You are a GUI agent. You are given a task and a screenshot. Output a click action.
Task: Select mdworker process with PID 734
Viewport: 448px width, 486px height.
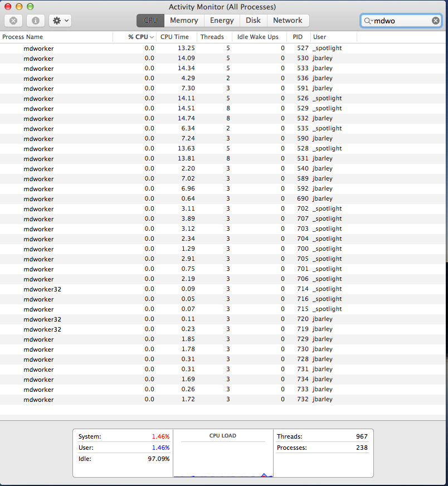point(223,379)
